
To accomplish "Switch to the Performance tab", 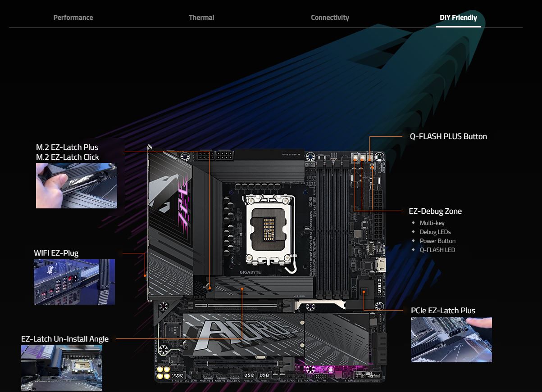I will coord(73,18).
